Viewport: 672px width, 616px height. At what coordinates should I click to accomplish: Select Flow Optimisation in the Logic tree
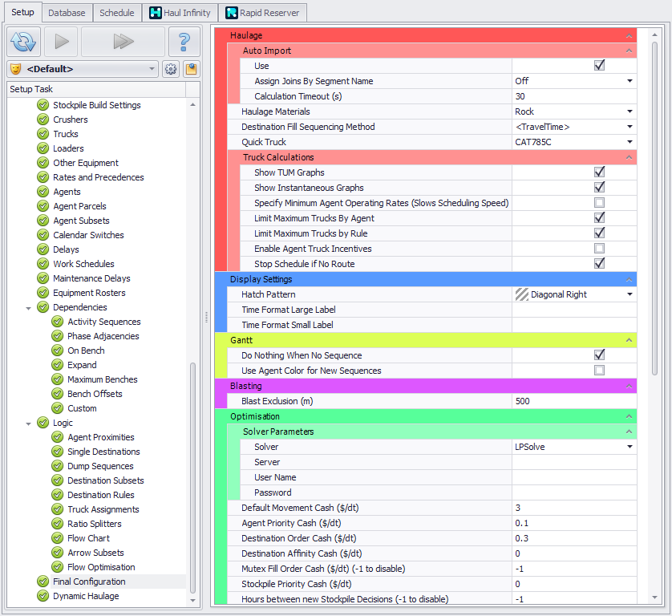[x=101, y=567]
